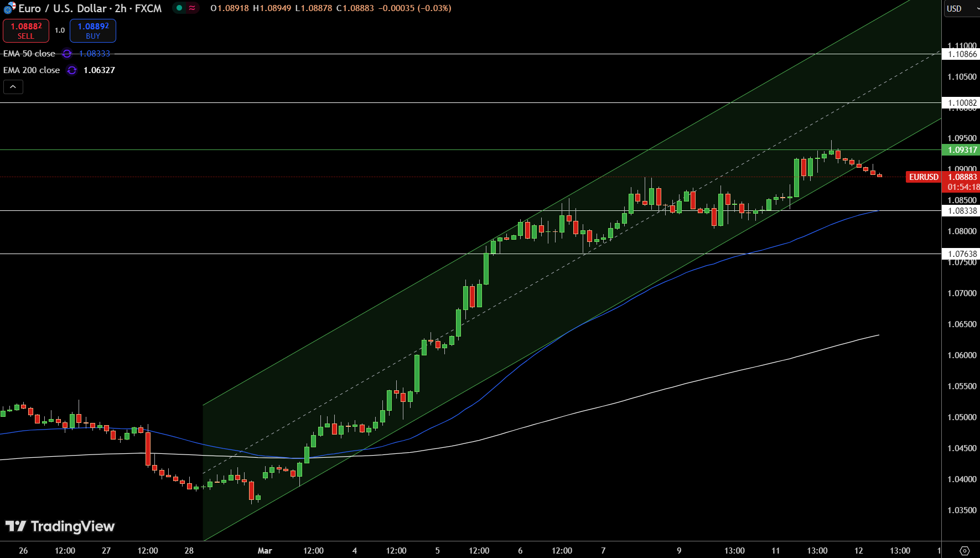Click the red EURUSD last price label

[x=924, y=177]
